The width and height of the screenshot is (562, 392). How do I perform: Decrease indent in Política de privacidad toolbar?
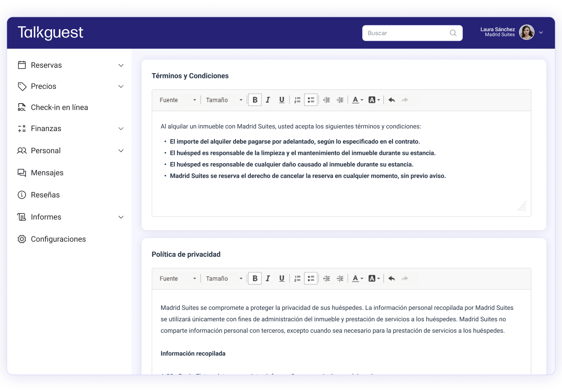(326, 278)
